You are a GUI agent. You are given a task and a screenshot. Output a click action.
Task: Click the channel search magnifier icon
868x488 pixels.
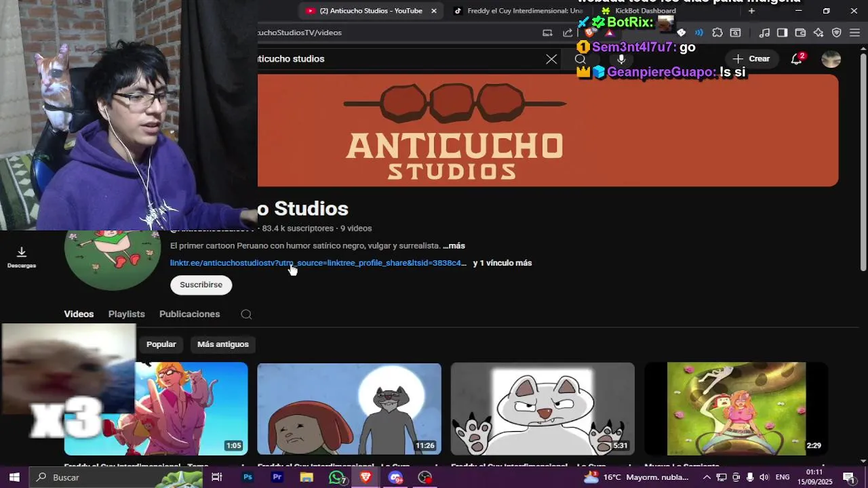(246, 314)
